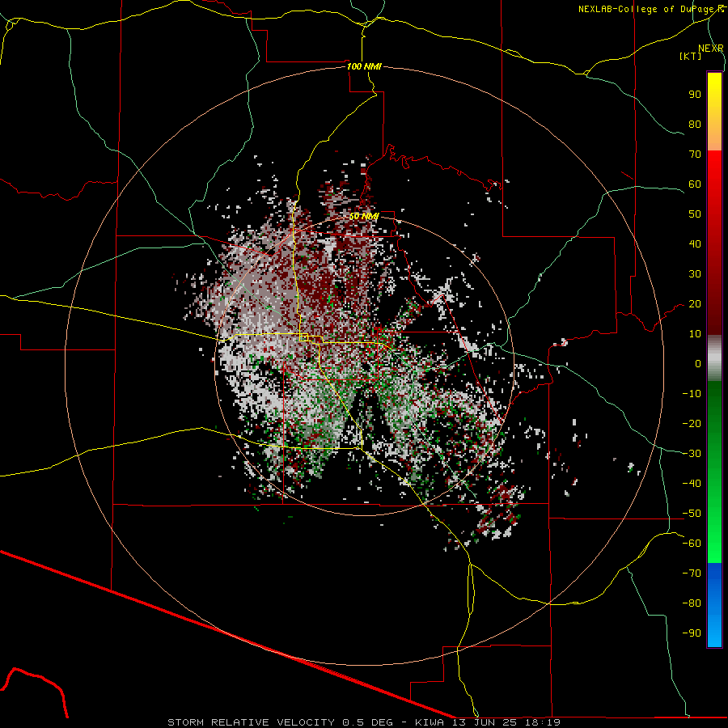This screenshot has height=728, width=728.
Task: Click the 50 NMI range ring label
Action: pos(365,216)
